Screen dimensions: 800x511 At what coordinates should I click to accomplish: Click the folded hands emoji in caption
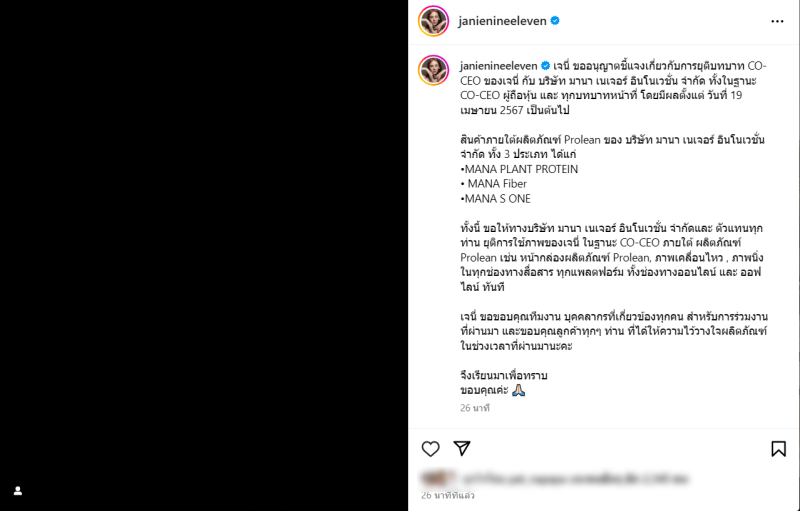(x=518, y=390)
